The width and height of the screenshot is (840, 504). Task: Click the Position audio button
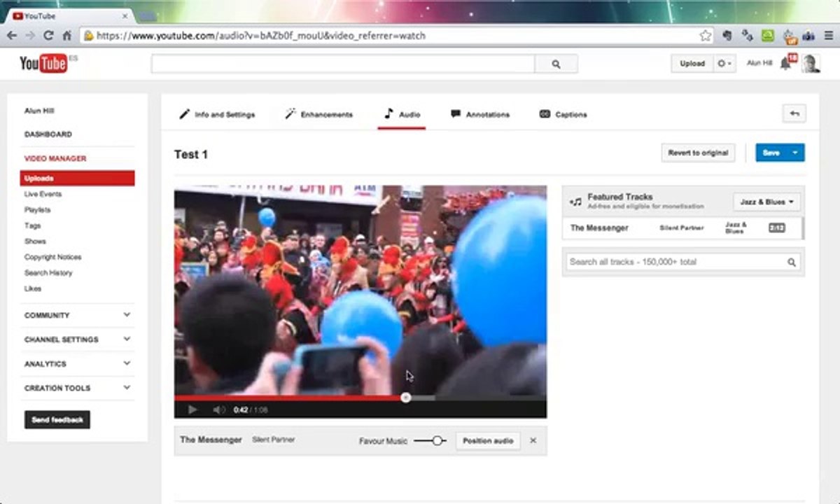(x=488, y=441)
